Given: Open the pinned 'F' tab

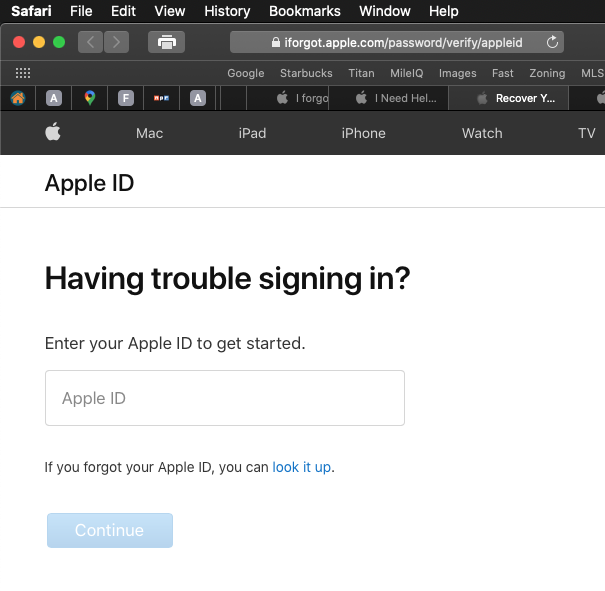Looking at the screenshot, I should (126, 98).
